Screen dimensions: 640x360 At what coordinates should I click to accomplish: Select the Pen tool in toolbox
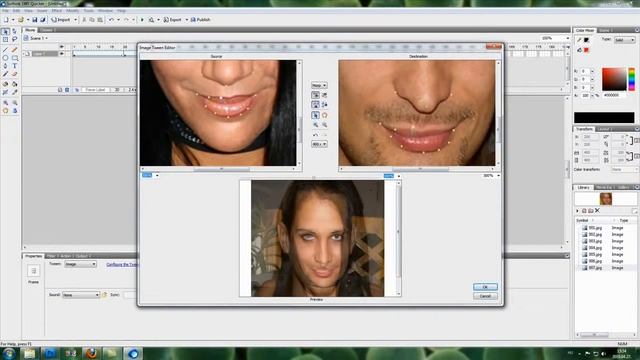[x=5, y=66]
